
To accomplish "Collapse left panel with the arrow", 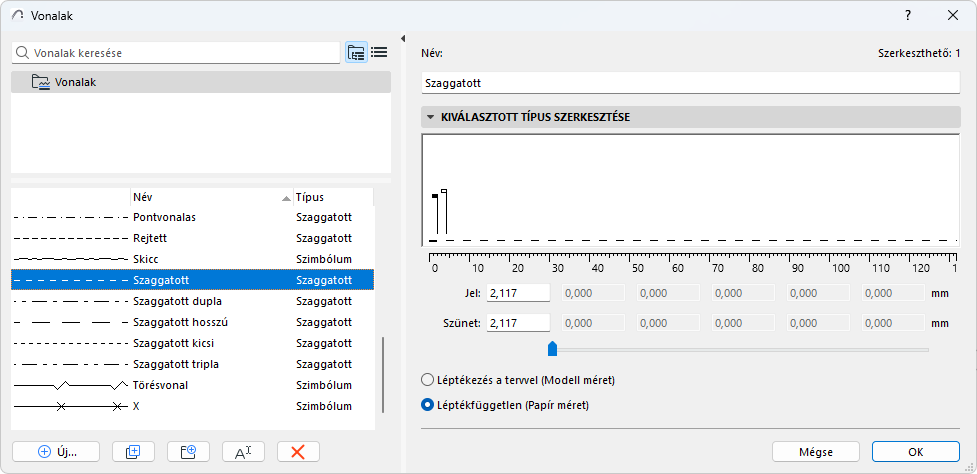I will coord(403,39).
